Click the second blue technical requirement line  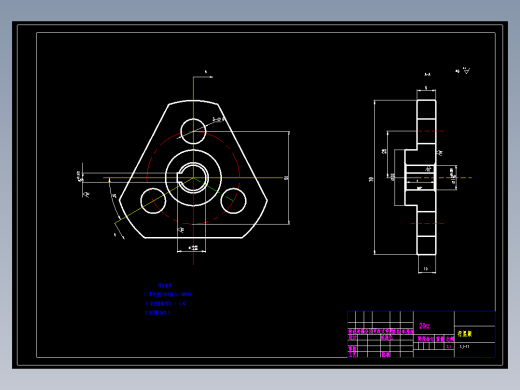point(165,304)
